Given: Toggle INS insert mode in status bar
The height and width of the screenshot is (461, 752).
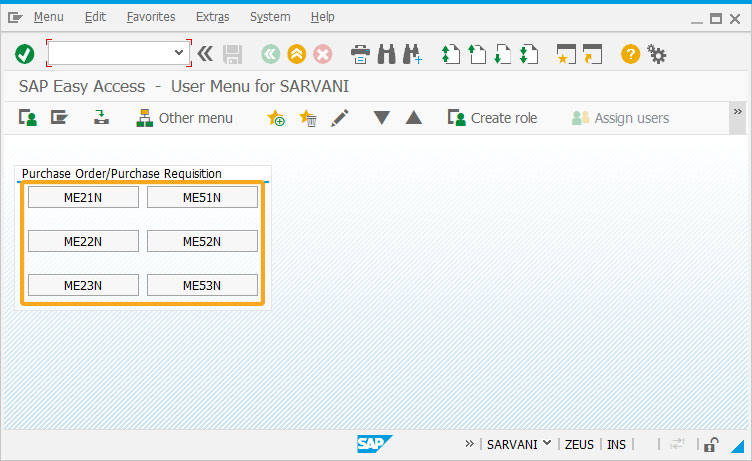Looking at the screenshot, I should [616, 445].
